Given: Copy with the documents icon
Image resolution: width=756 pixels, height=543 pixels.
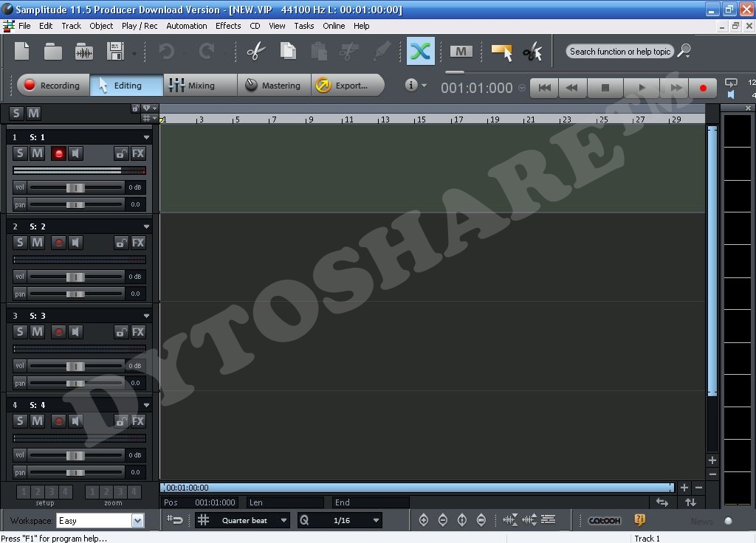Looking at the screenshot, I should [x=288, y=51].
